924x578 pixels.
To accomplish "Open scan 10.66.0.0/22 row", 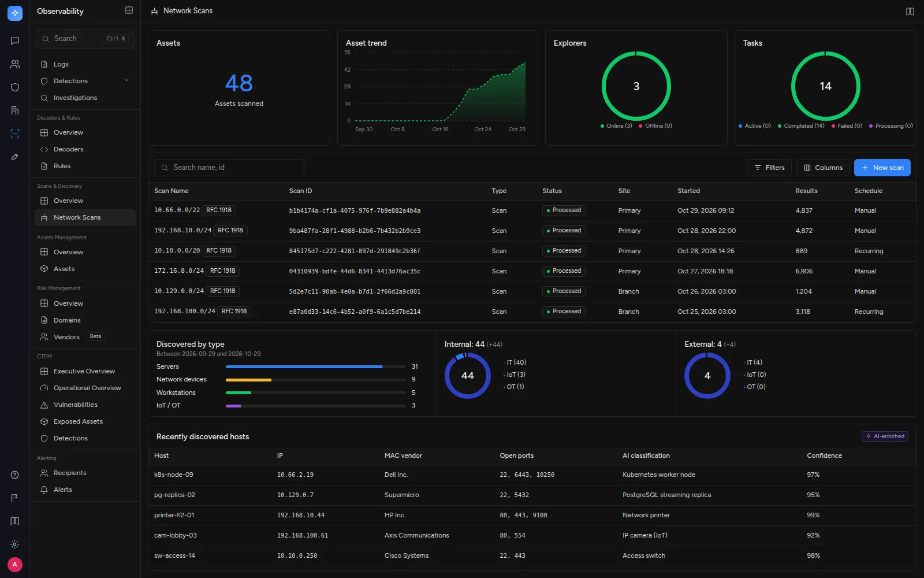I will click(532, 210).
